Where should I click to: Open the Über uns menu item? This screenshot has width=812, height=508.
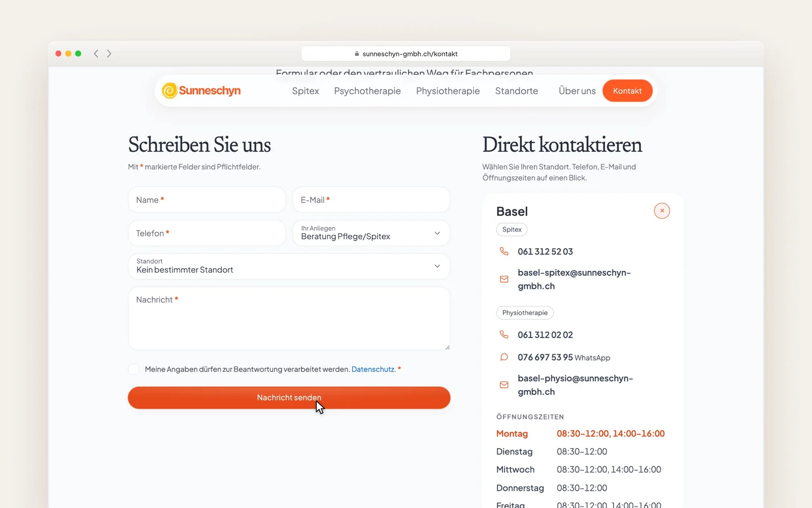tap(577, 91)
